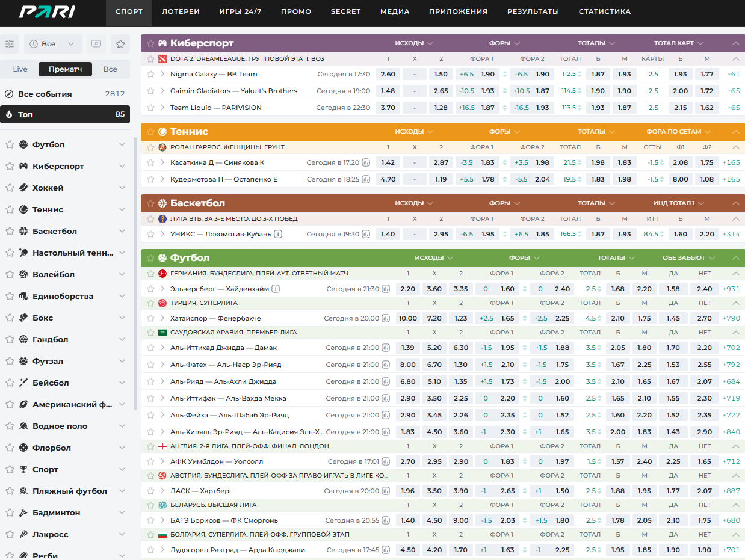The image size is (745, 560).
Task: Expand markets for Gaimin Gladiators — Yakult's Brothers
Action: [162, 91]
